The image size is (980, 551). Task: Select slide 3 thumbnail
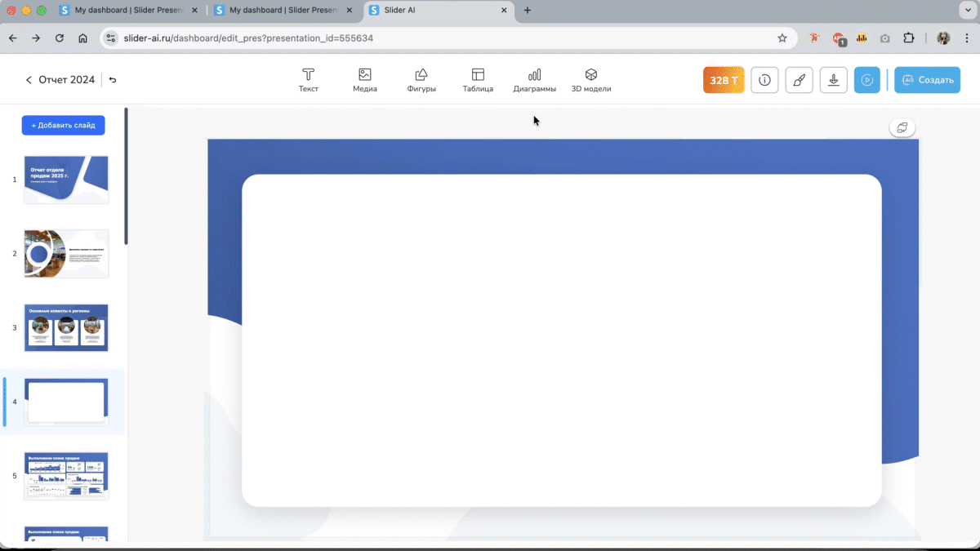coord(66,328)
